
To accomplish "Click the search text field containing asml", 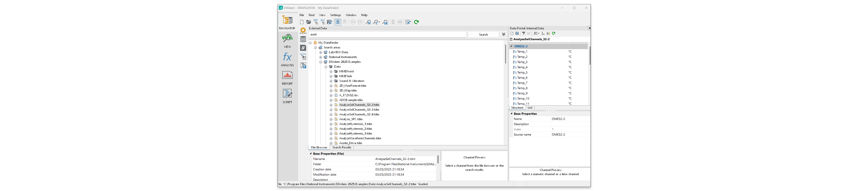I will (x=387, y=34).
